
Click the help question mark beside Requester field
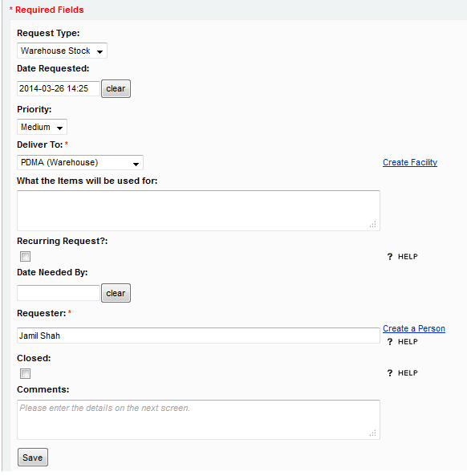[x=390, y=342]
